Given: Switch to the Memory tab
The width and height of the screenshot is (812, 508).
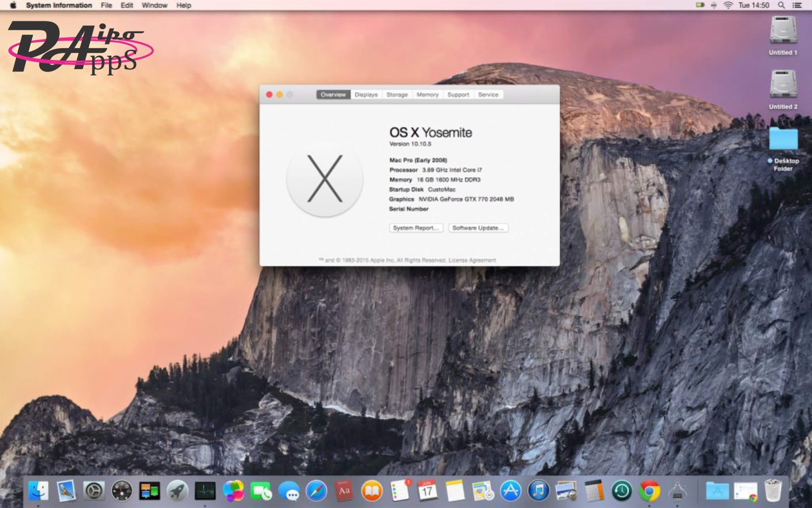Looking at the screenshot, I should (x=427, y=94).
